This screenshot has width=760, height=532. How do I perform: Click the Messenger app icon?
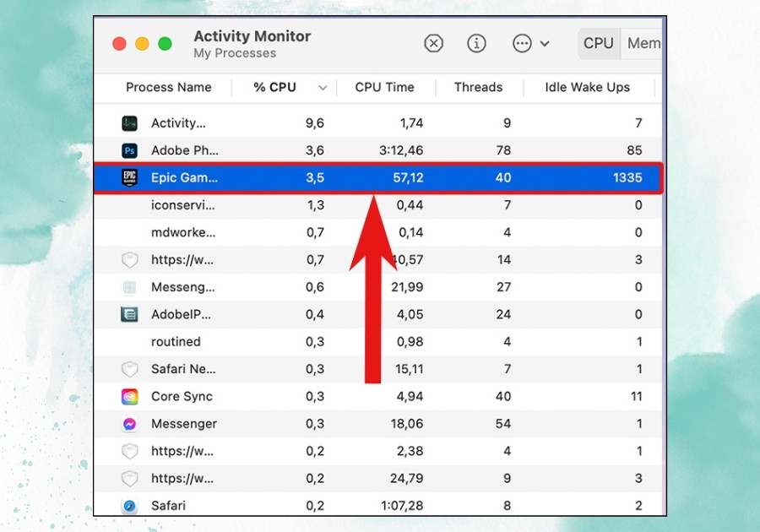[129, 424]
